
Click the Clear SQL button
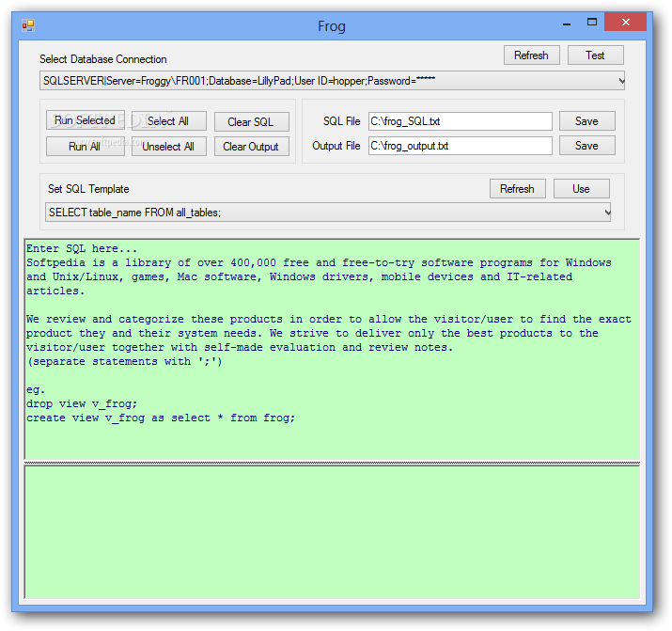click(x=252, y=121)
